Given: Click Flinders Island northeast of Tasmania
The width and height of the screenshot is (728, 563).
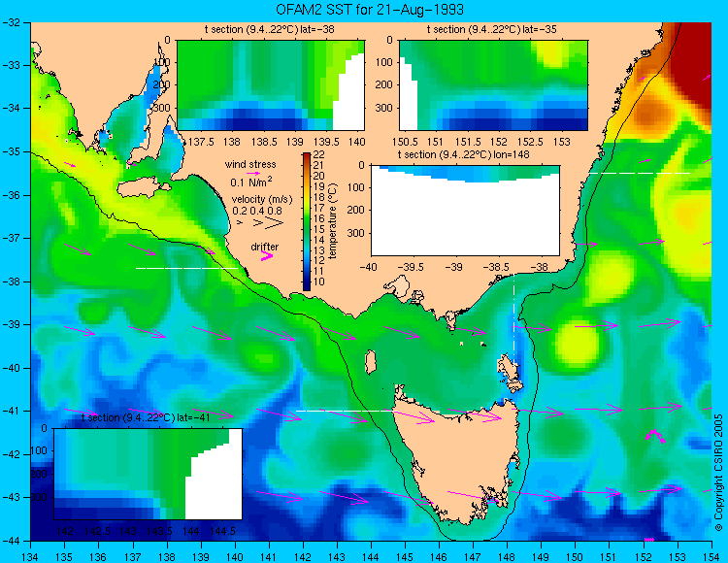Looking at the screenshot, I should [507, 368].
